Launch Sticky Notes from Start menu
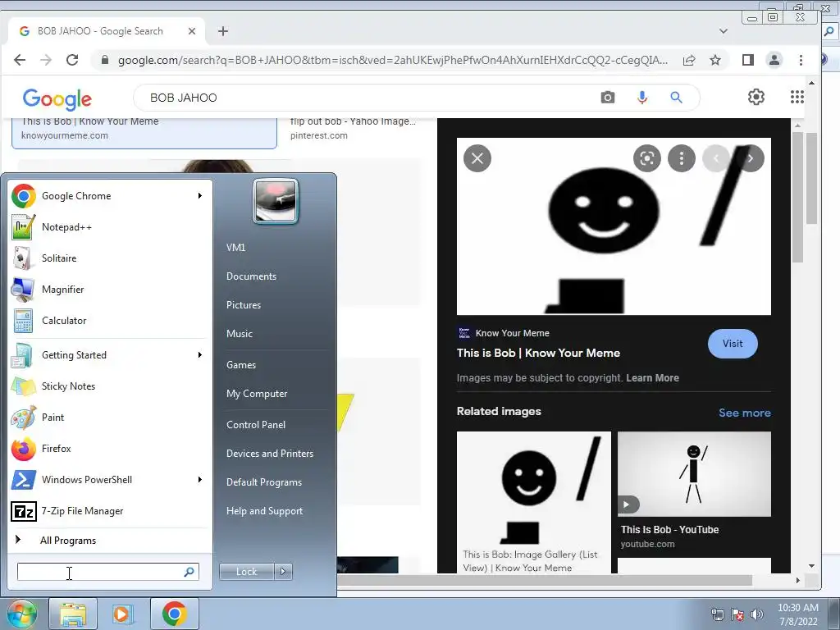The height and width of the screenshot is (630, 840). [107, 386]
